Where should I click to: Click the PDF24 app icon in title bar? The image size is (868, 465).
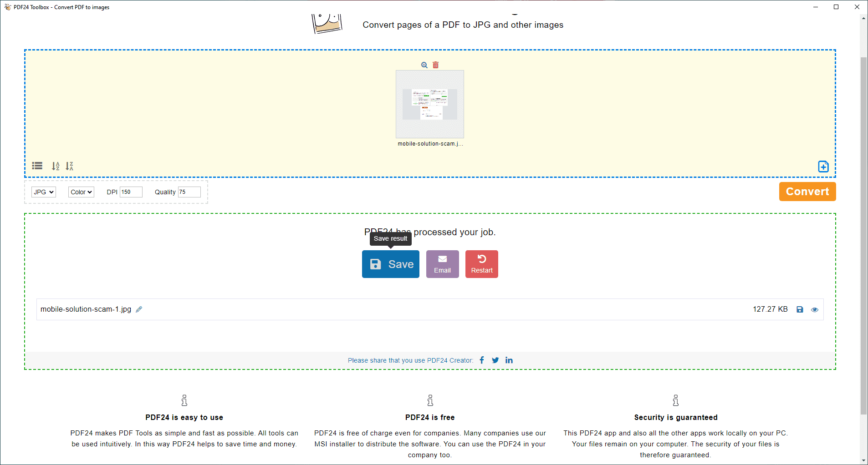(x=7, y=7)
